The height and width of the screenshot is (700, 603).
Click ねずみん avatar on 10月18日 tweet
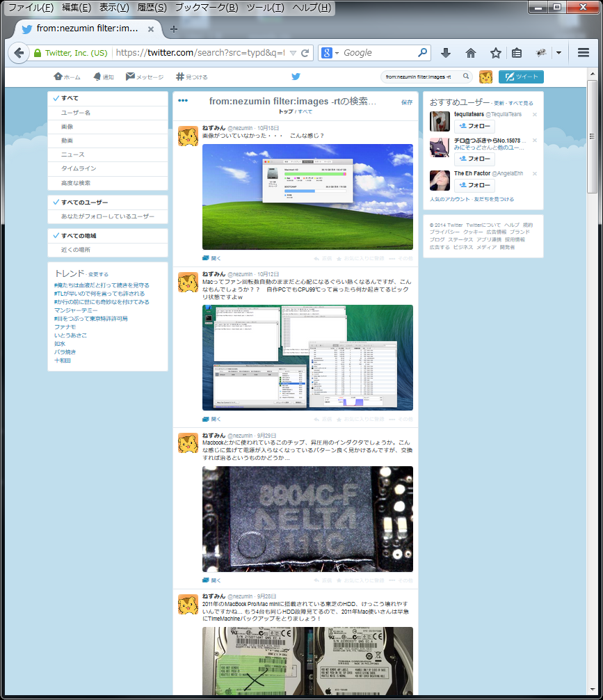coord(188,136)
